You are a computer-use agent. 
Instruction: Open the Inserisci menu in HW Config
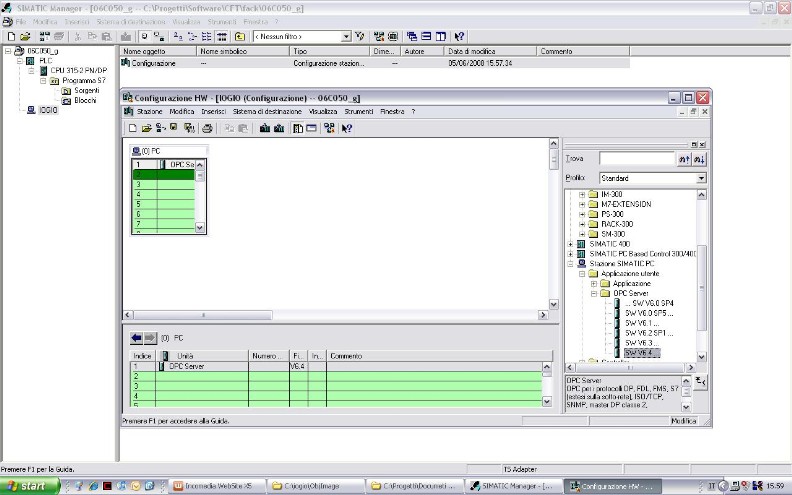(x=214, y=112)
